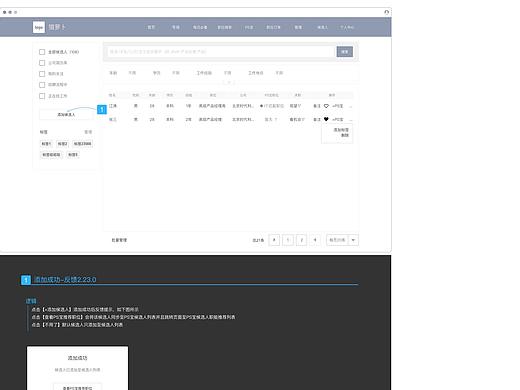Choose 删除 in the row popup menu
The height and width of the screenshot is (390, 520).
pyautogui.click(x=345, y=135)
